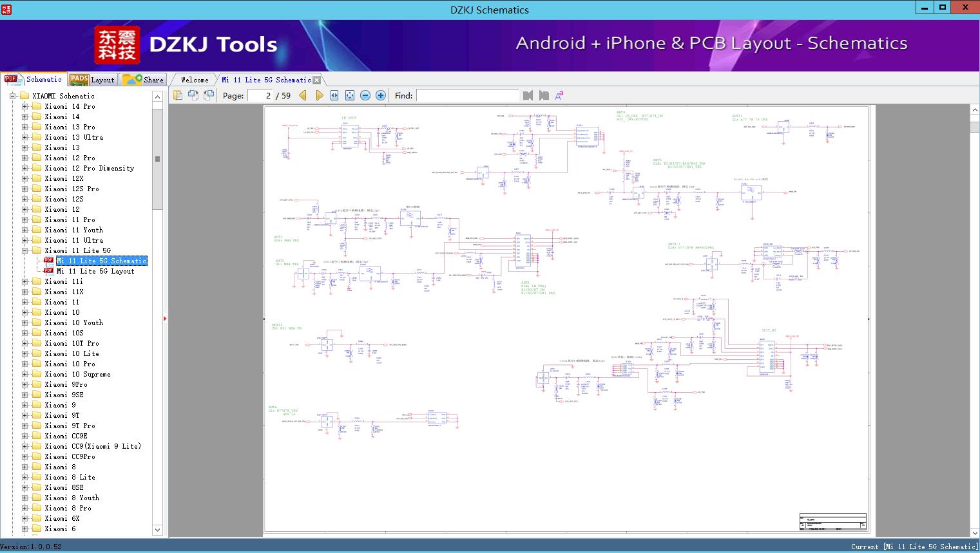Select the Xiaomi CC9(Xiaomi 9 Lite) folder
980x553 pixels.
point(93,446)
